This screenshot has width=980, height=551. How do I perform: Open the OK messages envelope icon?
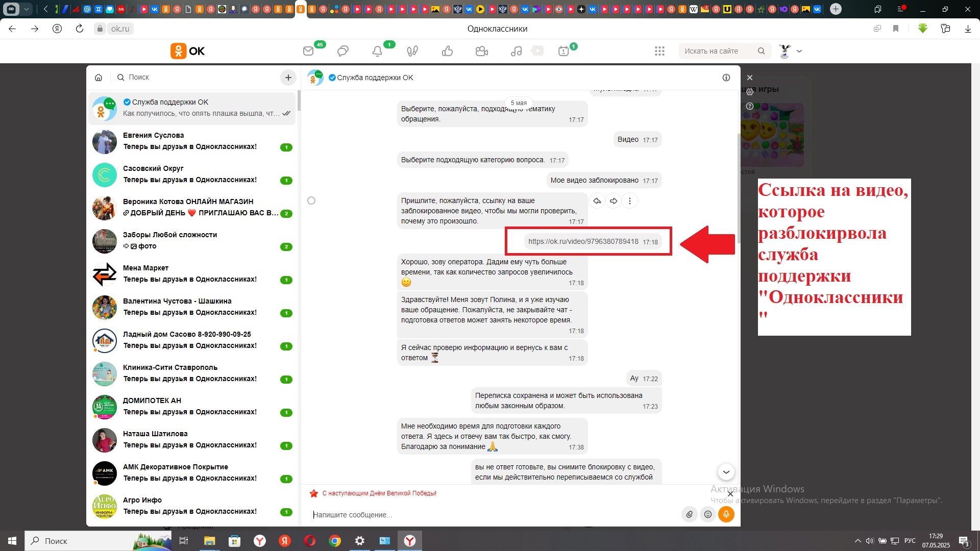308,51
